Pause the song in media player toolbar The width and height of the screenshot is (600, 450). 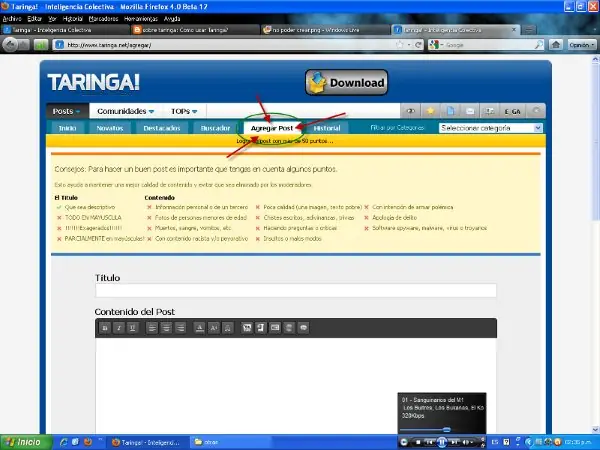442,442
